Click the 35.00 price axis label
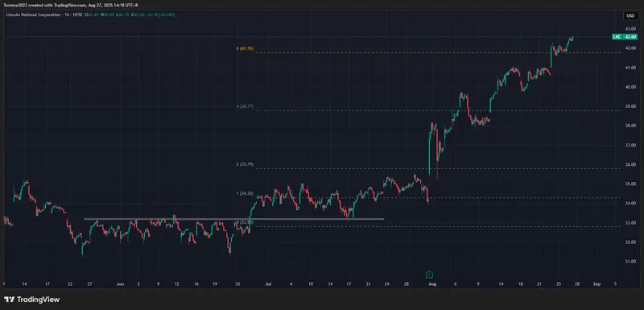Image resolution: width=644 pixels, height=310 pixels. point(630,184)
